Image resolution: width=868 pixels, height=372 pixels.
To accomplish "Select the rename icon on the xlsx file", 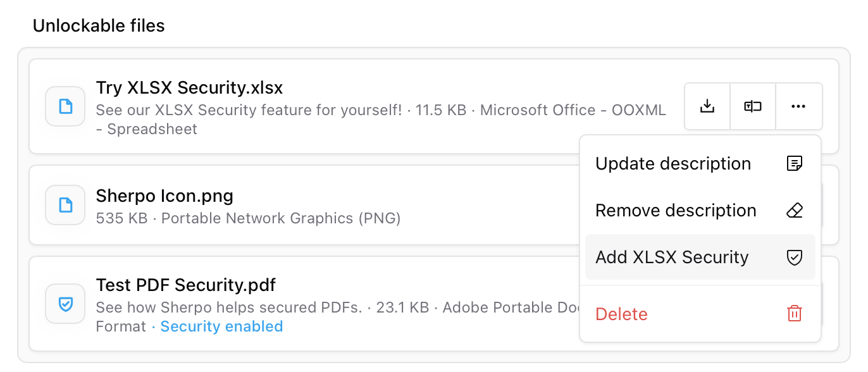I will pos(753,106).
